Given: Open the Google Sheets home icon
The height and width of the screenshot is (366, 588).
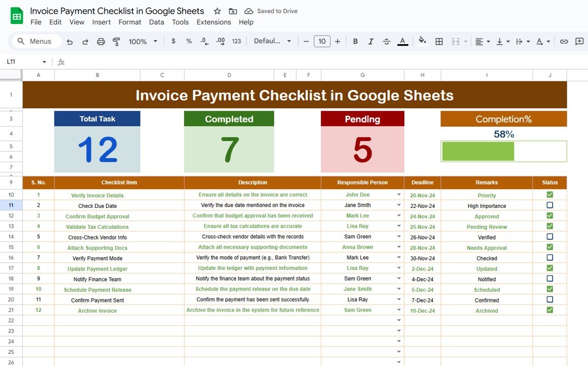Looking at the screenshot, I should tap(16, 16).
